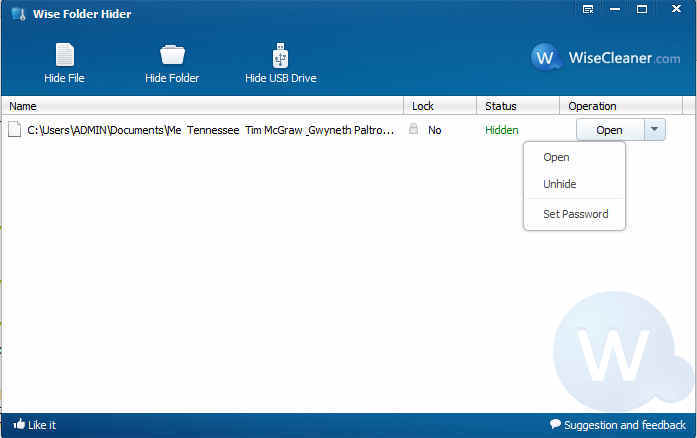Sort by the Status column header
Screen dimensions: 697x438
click(x=518, y=106)
